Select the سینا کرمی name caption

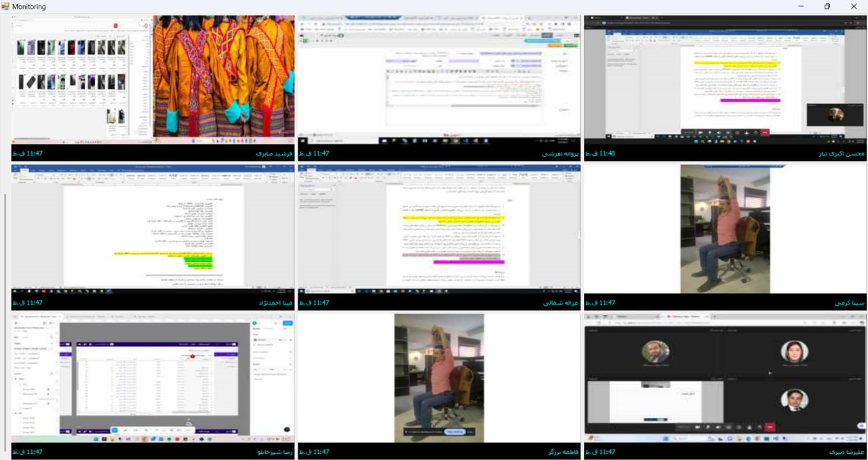pos(850,303)
